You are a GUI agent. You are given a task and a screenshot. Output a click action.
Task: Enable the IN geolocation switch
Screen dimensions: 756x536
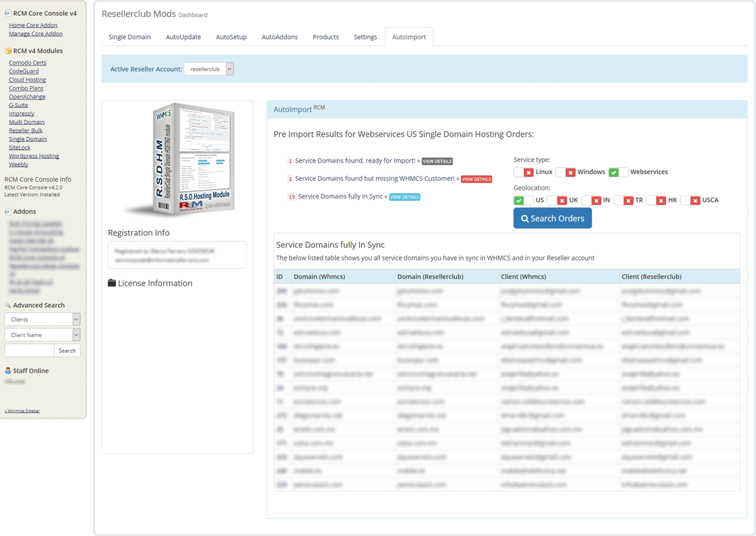(x=591, y=201)
